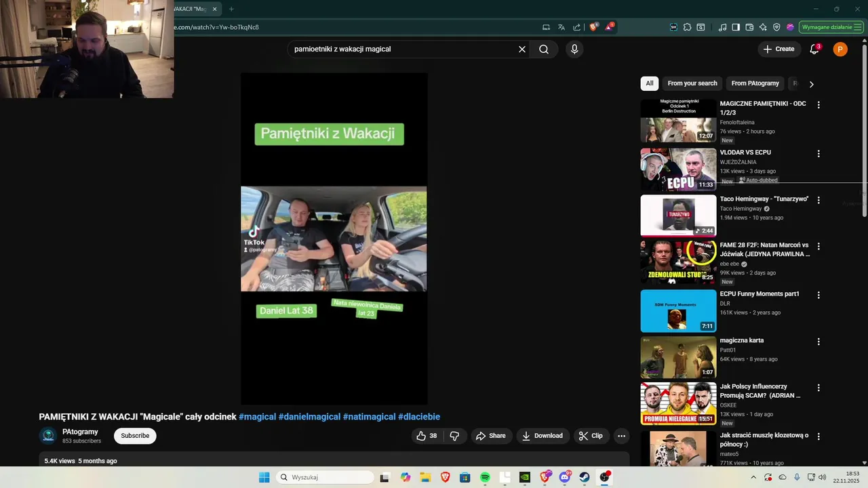Click the install/cast screen icon in address bar
Screen dimensions: 868x488
546,27
